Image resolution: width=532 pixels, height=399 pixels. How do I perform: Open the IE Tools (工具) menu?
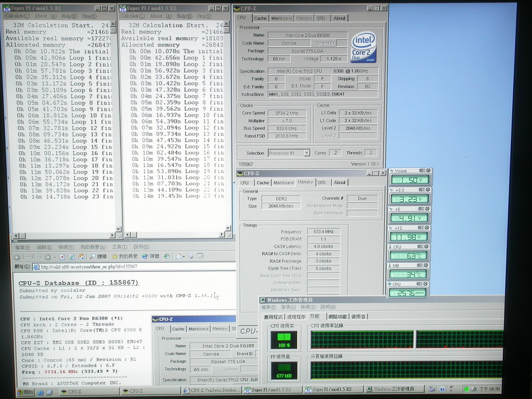click(120, 247)
